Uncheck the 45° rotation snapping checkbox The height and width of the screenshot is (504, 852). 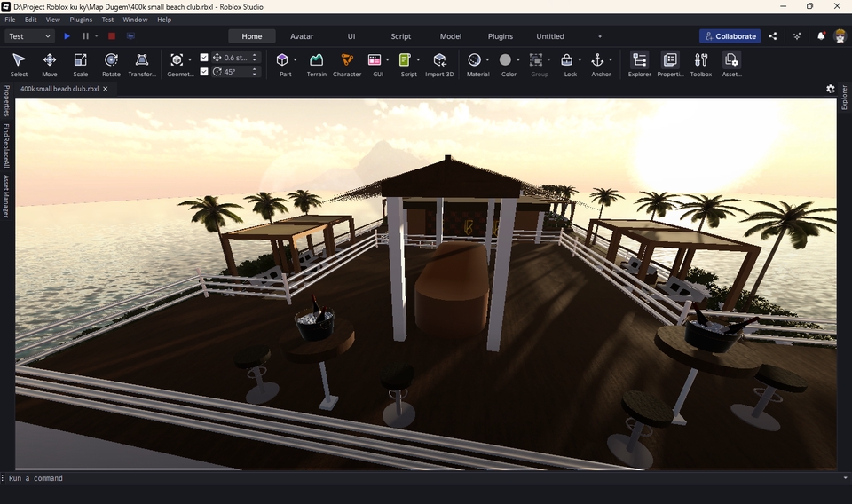(x=204, y=72)
